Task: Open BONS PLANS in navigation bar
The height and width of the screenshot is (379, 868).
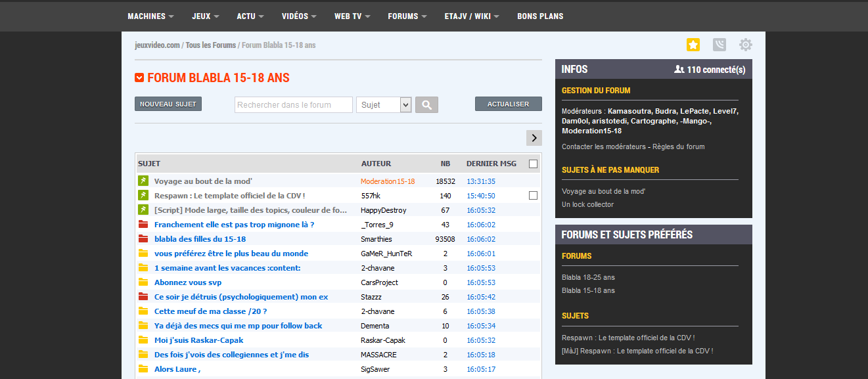Action: tap(540, 16)
